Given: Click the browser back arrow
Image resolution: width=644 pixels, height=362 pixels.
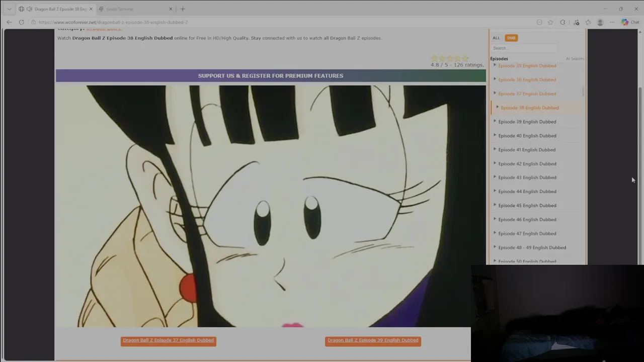Looking at the screenshot, I should pyautogui.click(x=9, y=22).
